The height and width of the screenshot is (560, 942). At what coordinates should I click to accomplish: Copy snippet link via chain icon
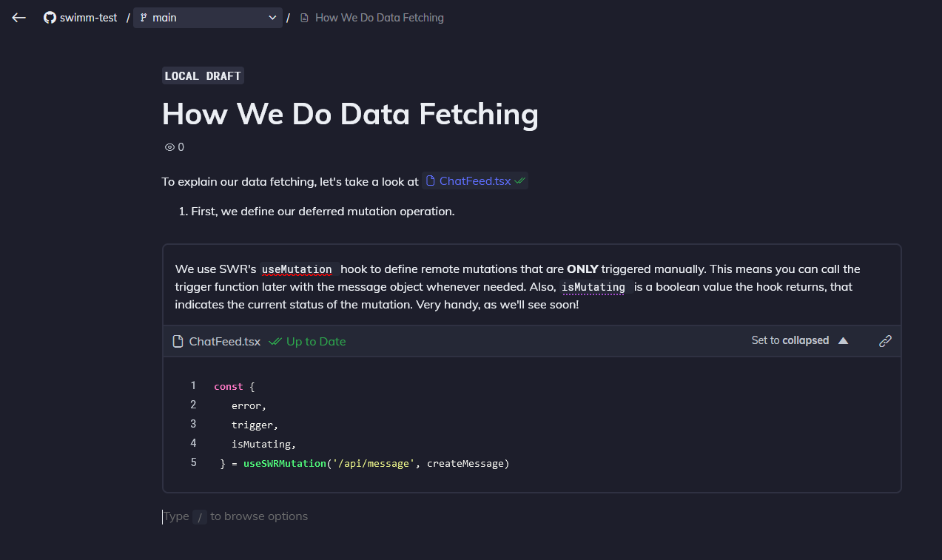[885, 341]
